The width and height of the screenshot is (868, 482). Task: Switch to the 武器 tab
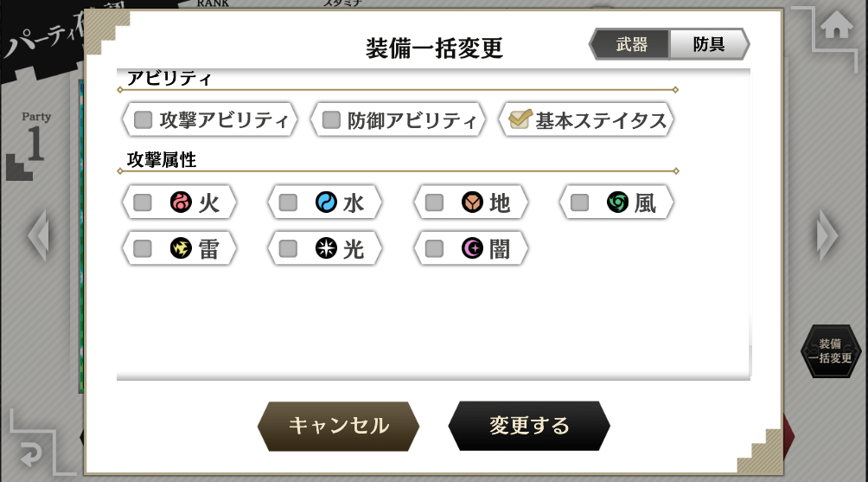click(x=630, y=44)
